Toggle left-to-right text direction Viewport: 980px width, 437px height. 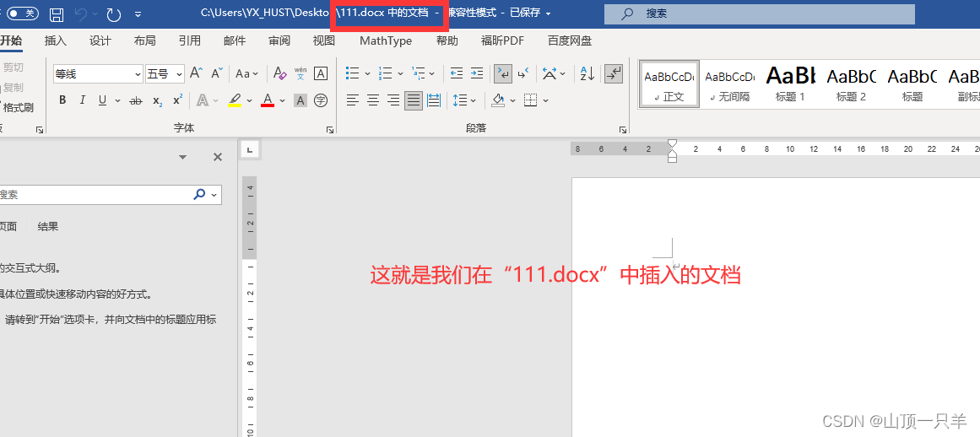(503, 73)
